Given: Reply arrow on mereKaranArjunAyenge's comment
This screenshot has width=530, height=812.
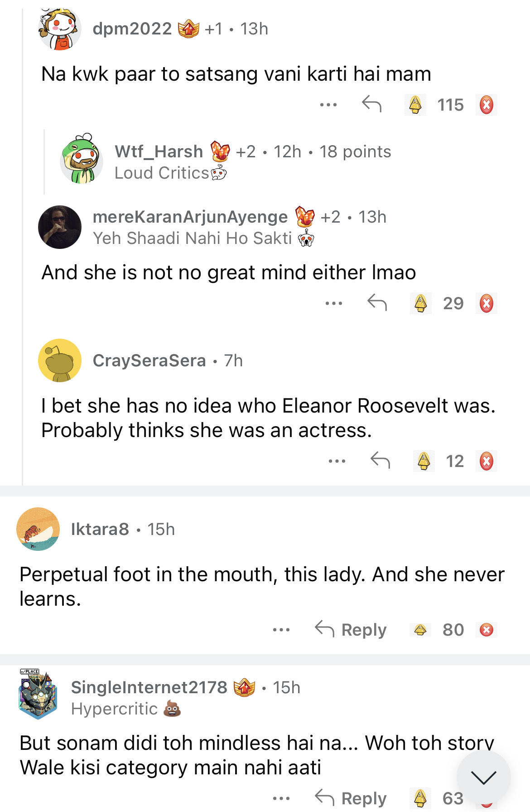Looking at the screenshot, I should coord(377,302).
